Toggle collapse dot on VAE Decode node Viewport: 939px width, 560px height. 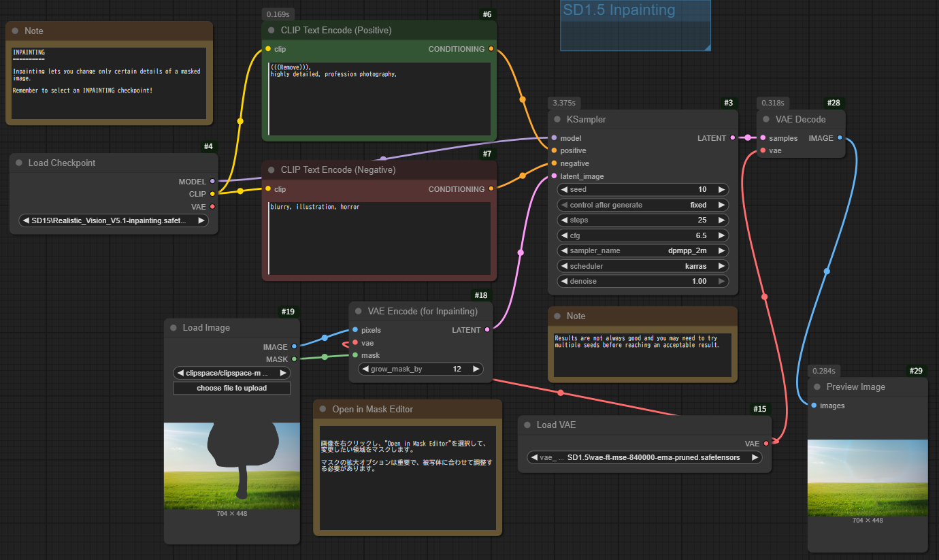tap(765, 119)
